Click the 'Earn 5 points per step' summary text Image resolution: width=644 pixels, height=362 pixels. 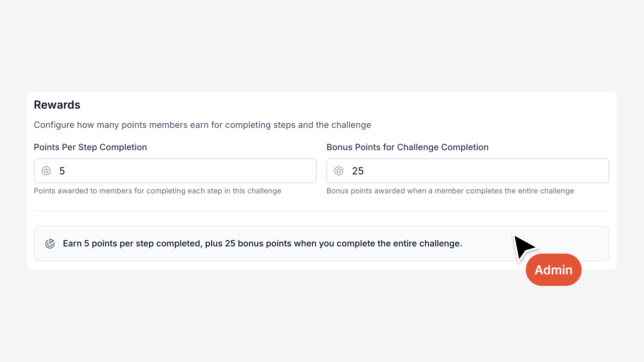tap(262, 244)
